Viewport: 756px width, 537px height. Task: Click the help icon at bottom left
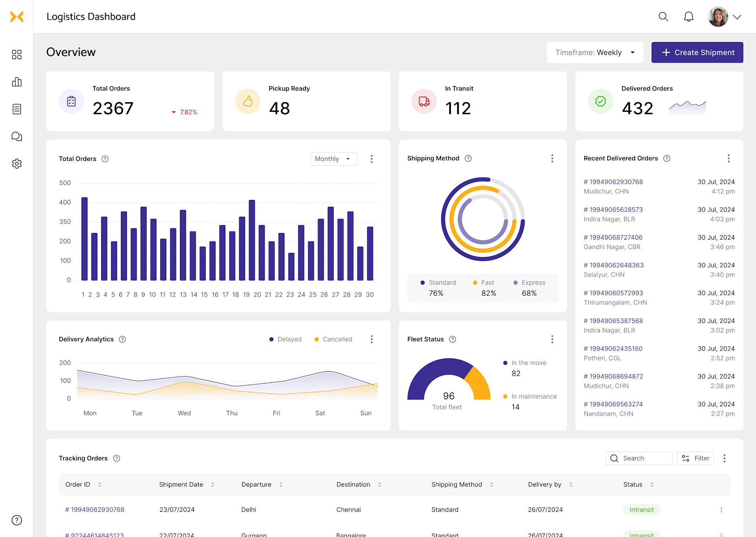coord(17,520)
